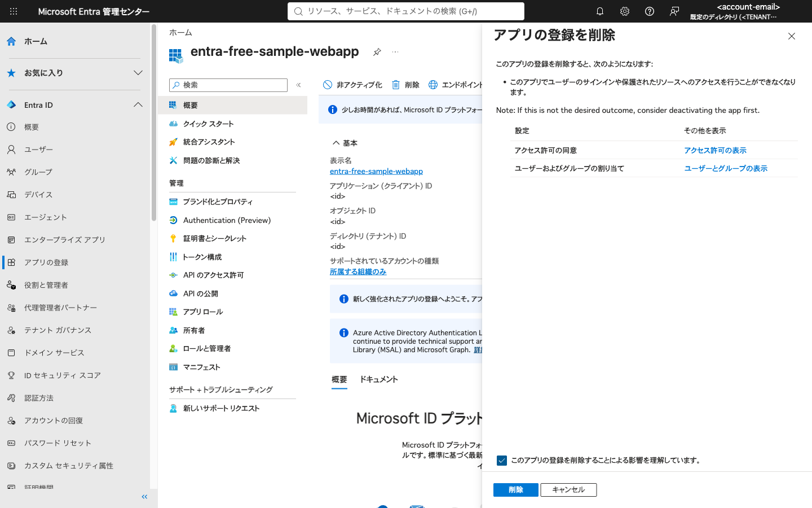812x508 pixels.
Task: Confirm with the blue 削除 button
Action: 516,490
